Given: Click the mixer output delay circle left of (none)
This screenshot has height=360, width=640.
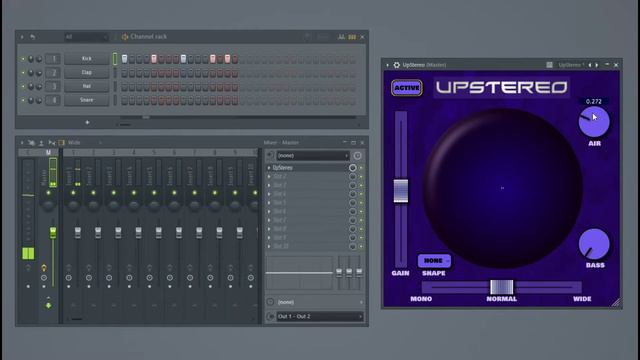Looking at the screenshot, I should [270, 302].
